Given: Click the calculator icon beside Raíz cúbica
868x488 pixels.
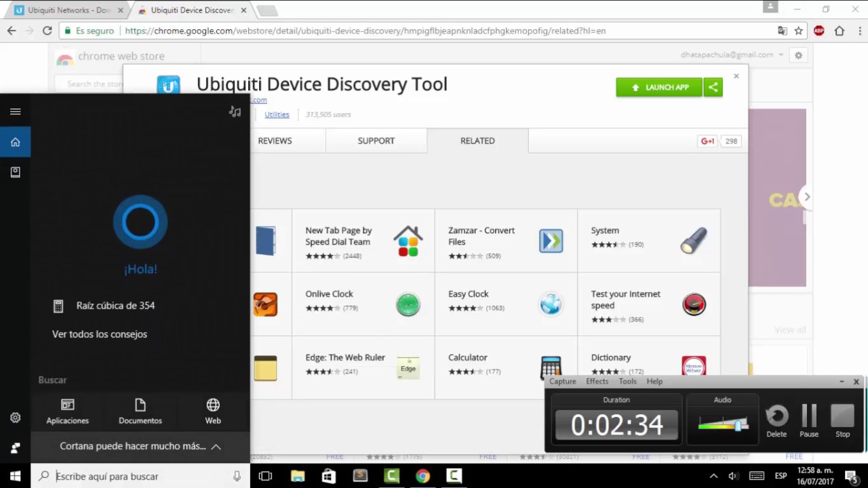Looking at the screenshot, I should pos(58,306).
